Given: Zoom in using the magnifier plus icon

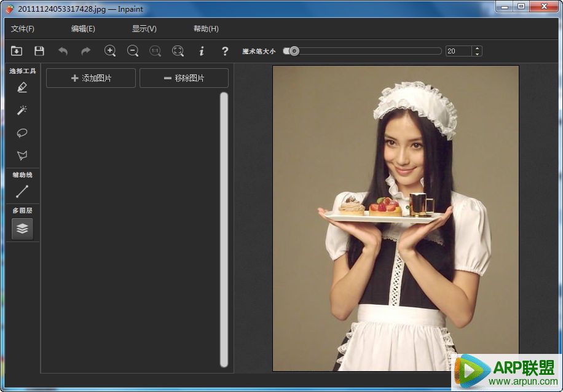Looking at the screenshot, I should 110,51.
